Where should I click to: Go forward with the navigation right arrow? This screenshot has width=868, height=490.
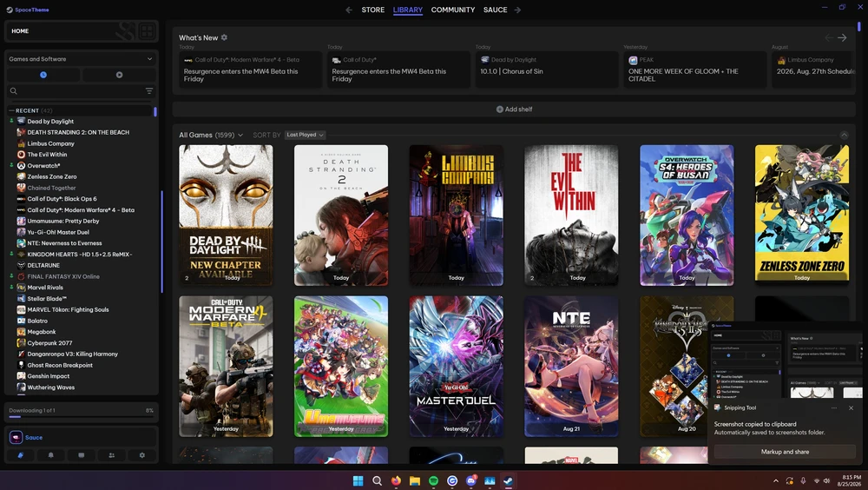pos(517,10)
